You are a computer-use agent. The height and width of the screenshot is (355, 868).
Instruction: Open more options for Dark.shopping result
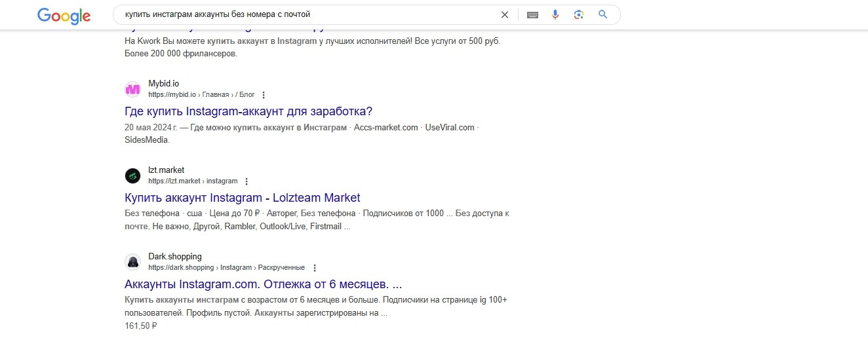pos(314,268)
